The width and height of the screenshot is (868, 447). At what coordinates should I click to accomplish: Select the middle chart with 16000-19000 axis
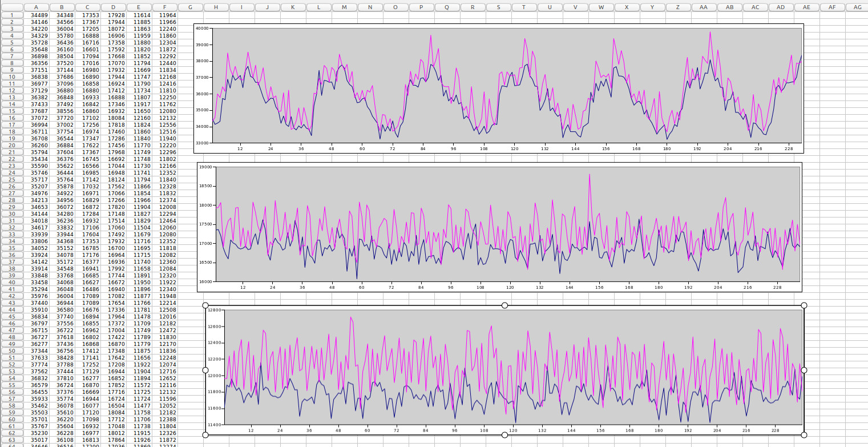coord(499,227)
